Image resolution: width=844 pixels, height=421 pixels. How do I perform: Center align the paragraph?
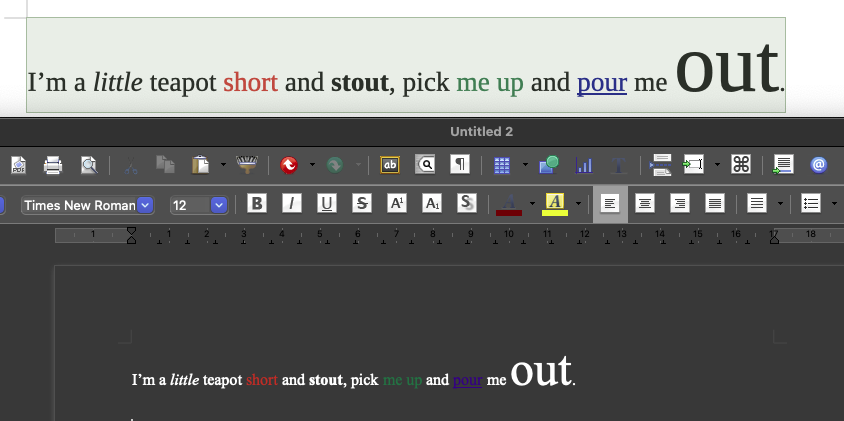click(646, 204)
